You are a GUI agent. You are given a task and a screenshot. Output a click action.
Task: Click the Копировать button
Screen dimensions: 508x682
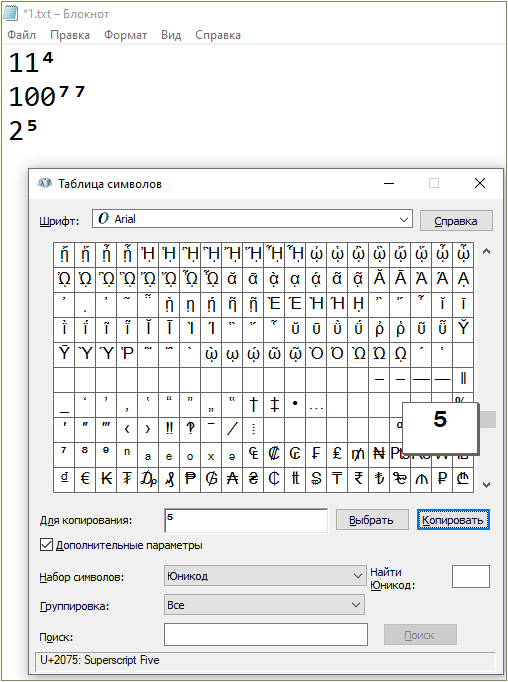453,520
